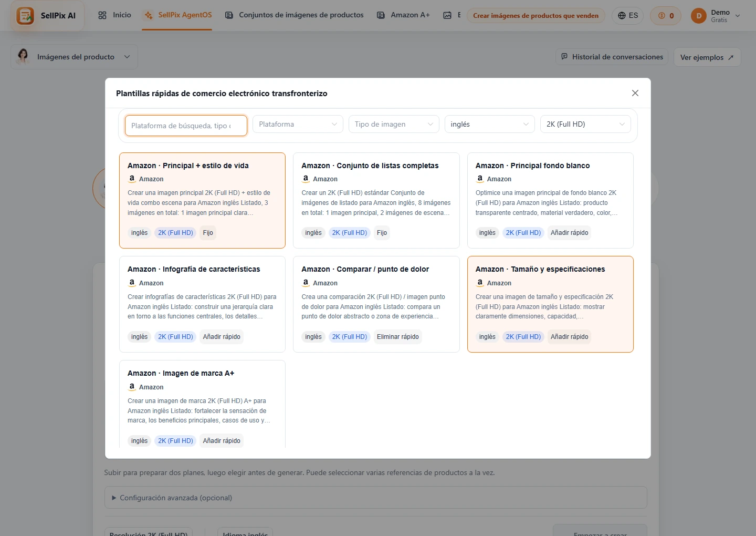Click Amazon logo in Imagen de marca A+ card
The image size is (756, 536).
coord(132,387)
